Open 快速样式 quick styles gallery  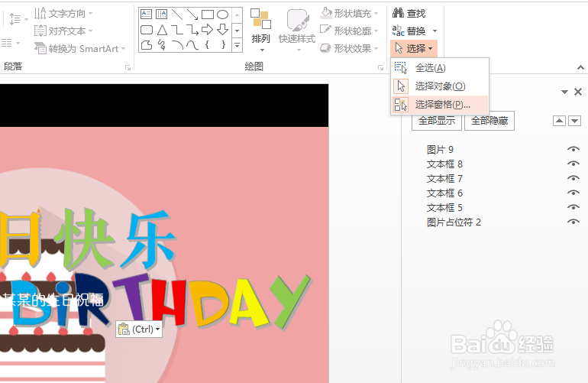pyautogui.click(x=297, y=30)
